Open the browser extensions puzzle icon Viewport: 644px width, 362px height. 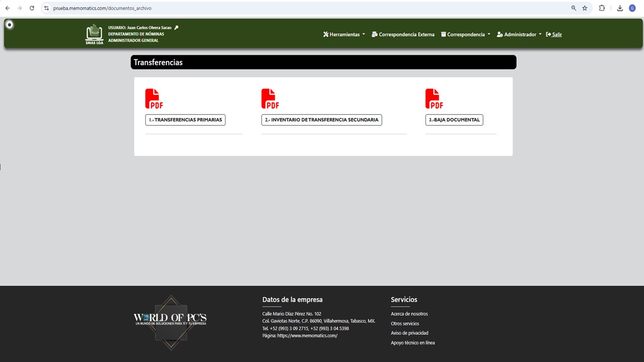pos(602,8)
